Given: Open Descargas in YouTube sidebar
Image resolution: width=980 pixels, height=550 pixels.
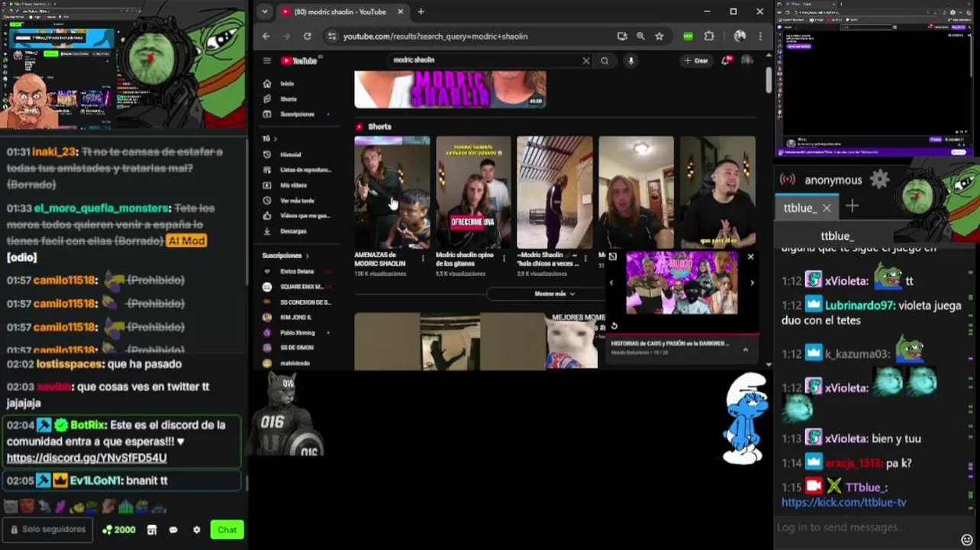Looking at the screenshot, I should [x=293, y=231].
